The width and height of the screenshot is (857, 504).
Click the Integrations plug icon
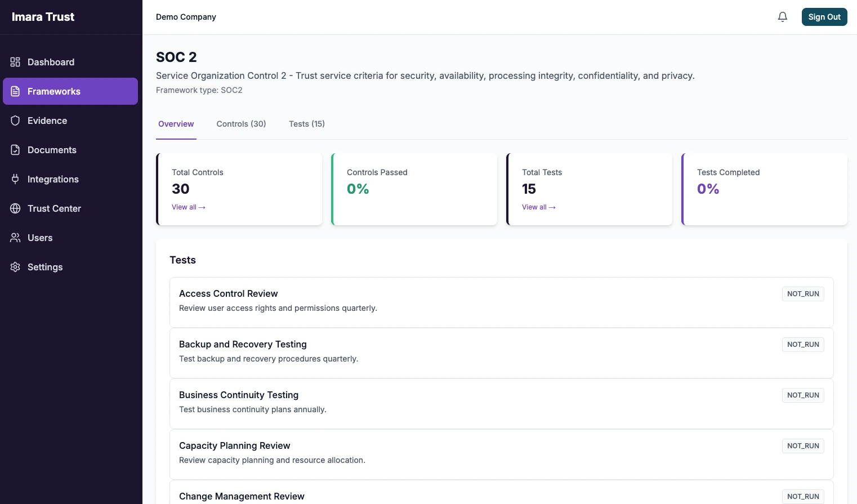point(15,179)
